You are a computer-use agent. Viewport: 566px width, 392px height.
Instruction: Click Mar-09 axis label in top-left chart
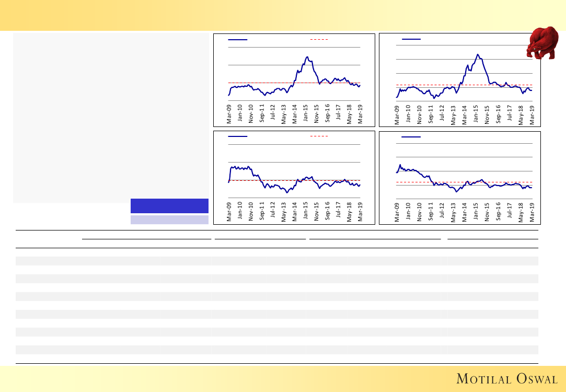[x=229, y=114]
